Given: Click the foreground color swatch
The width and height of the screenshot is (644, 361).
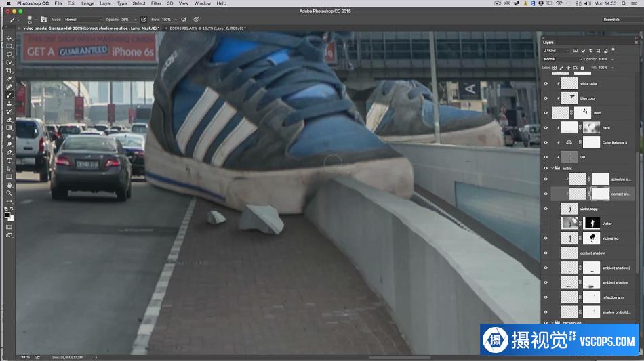Looking at the screenshot, I should 7,215.
